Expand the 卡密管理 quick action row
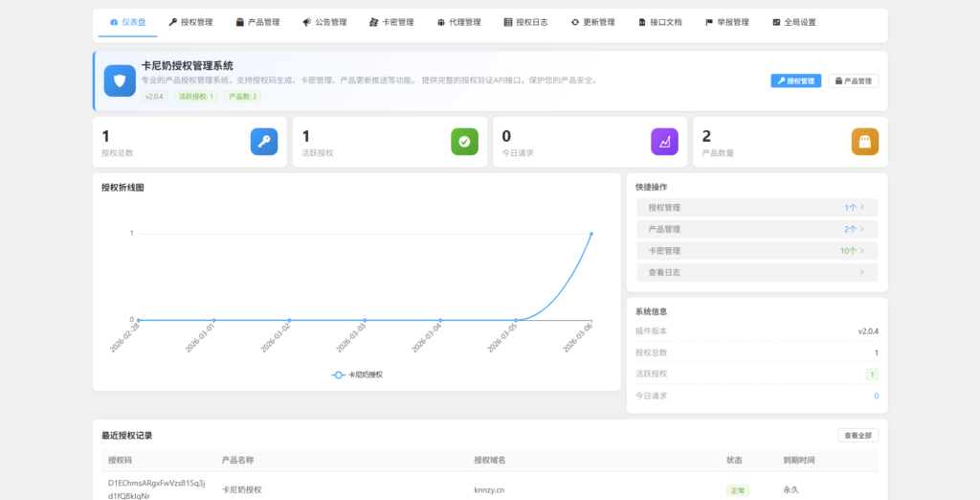This screenshot has width=980, height=500. (x=756, y=251)
